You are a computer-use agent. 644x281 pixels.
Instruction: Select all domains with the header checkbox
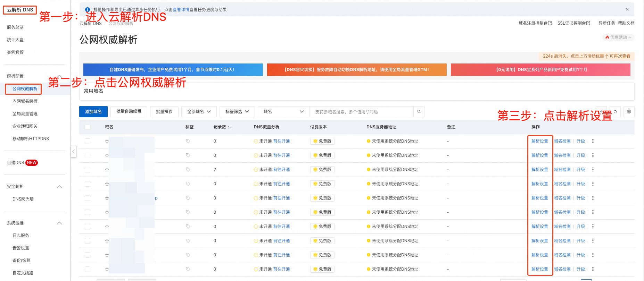tap(88, 127)
